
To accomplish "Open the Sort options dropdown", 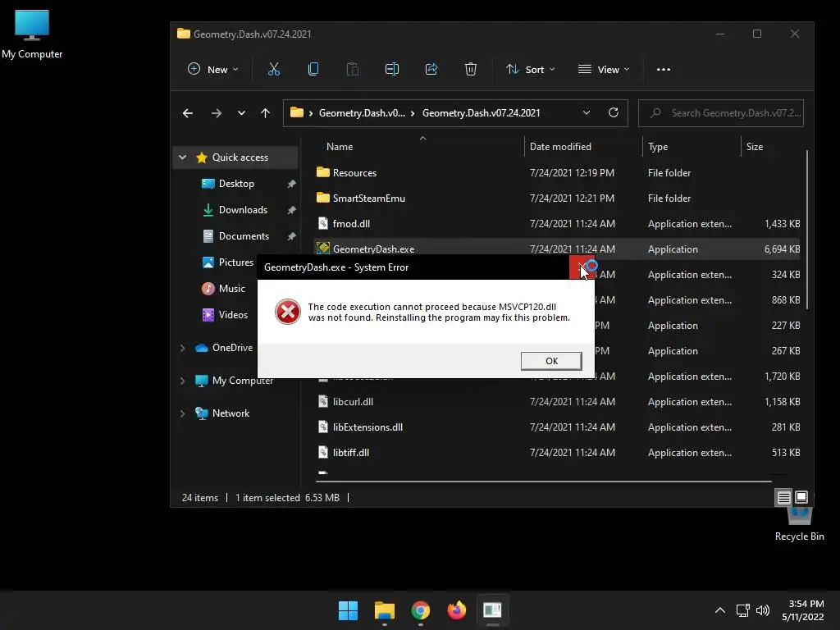I will coord(531,69).
